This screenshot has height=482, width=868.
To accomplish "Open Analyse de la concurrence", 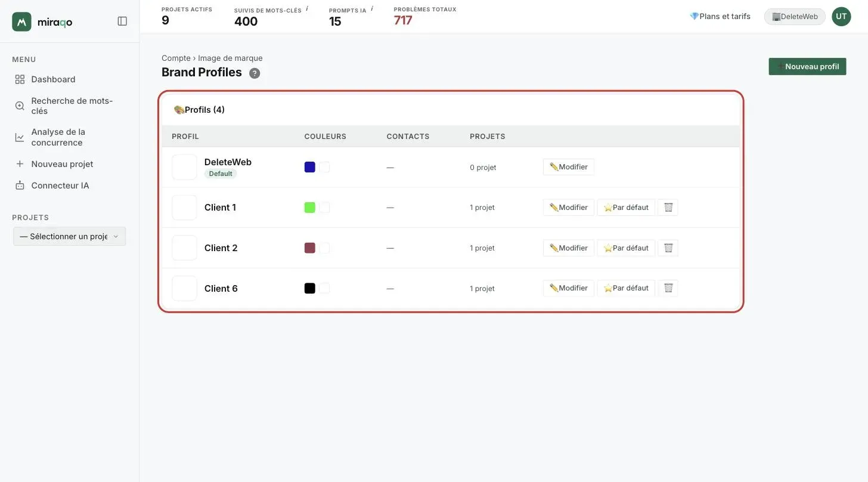I will (70, 137).
